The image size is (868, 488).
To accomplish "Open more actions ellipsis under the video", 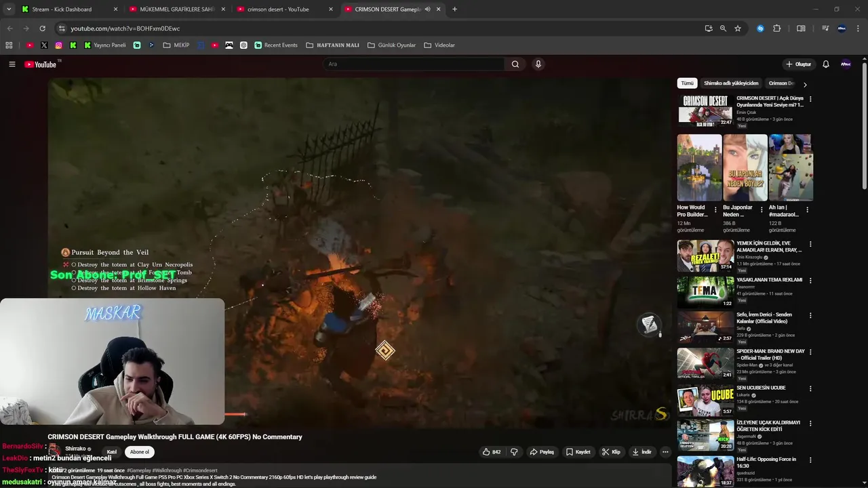I will pos(665,452).
